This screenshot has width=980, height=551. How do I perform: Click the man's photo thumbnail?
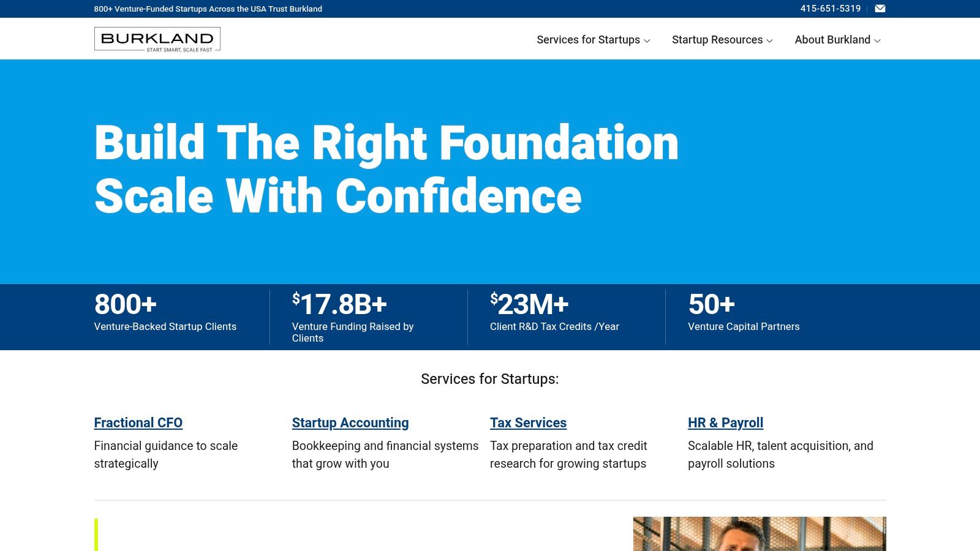759,534
